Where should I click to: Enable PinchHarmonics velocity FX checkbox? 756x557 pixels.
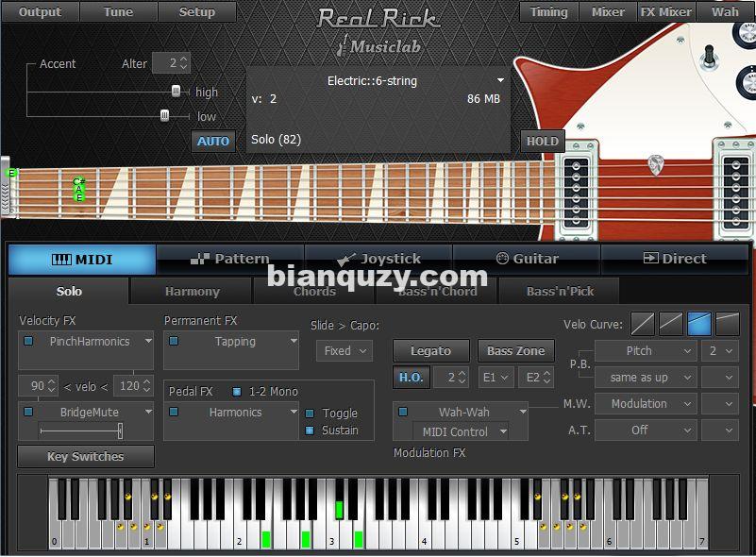point(28,341)
